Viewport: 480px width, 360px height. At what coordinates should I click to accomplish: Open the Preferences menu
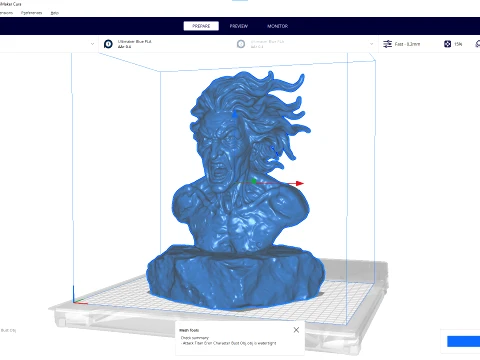tap(32, 13)
